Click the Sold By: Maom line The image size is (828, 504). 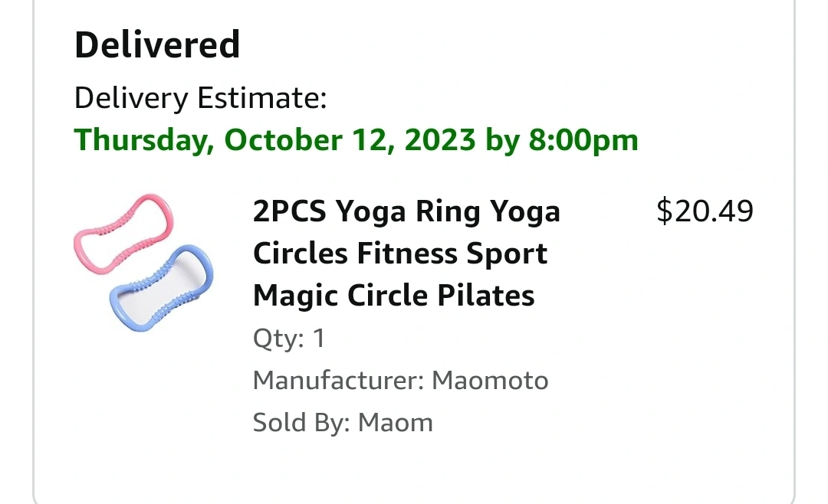[343, 423]
